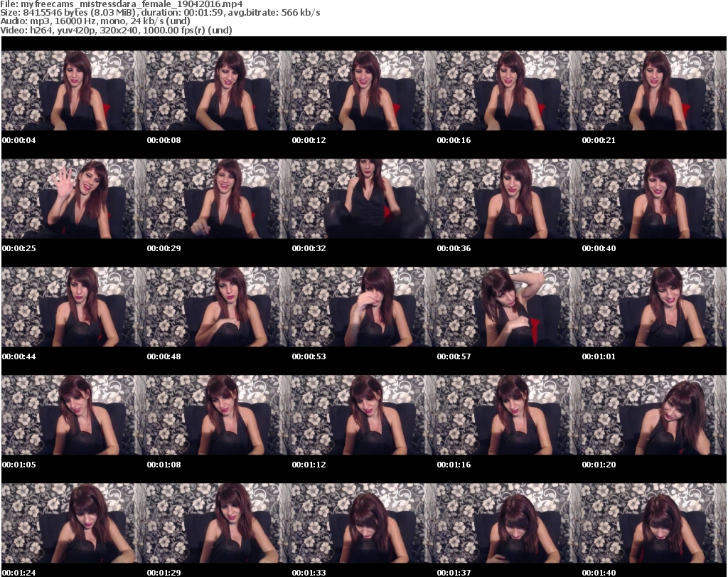This screenshot has height=577, width=728.
Task: Click the 00:01:01 timestamp label
Action: pos(599,356)
